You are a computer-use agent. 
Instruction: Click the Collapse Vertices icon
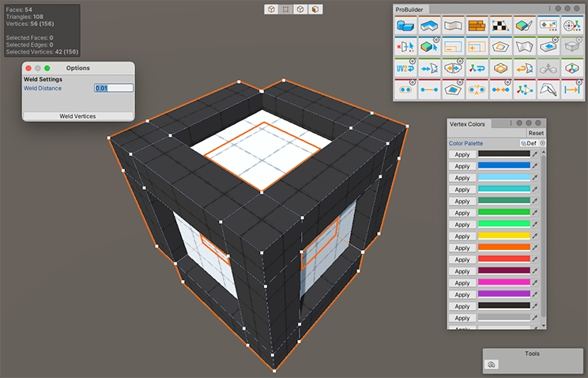tap(476, 90)
